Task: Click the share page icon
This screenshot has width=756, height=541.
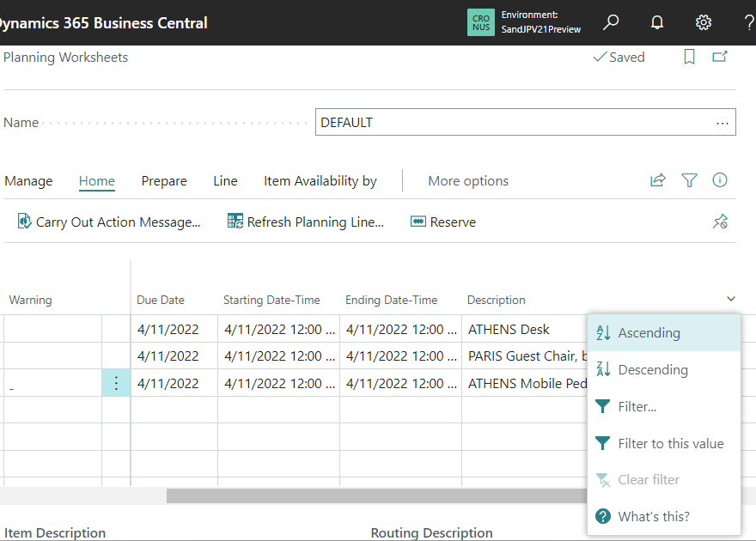Action: pos(658,180)
